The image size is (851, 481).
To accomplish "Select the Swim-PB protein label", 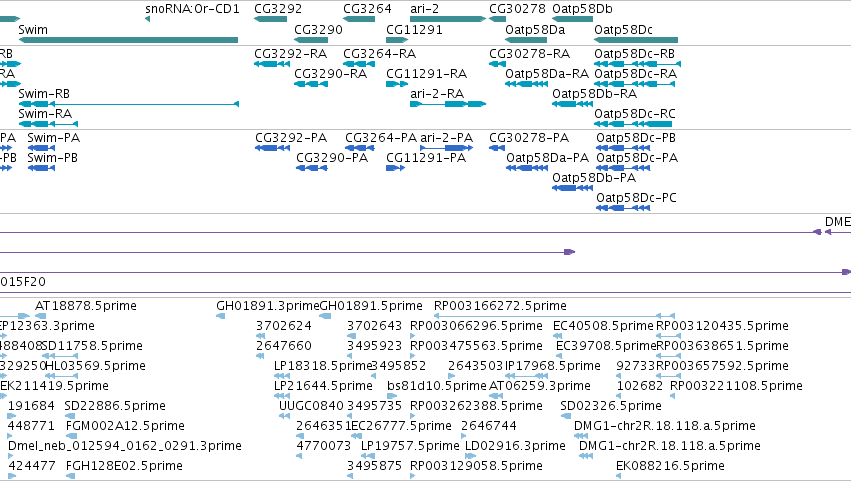I will pos(52,158).
